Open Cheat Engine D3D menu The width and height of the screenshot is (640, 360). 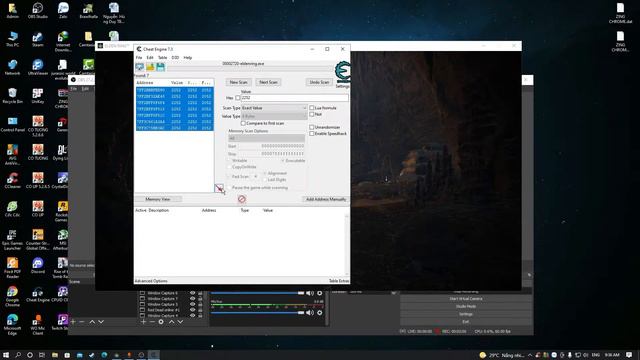(x=175, y=58)
